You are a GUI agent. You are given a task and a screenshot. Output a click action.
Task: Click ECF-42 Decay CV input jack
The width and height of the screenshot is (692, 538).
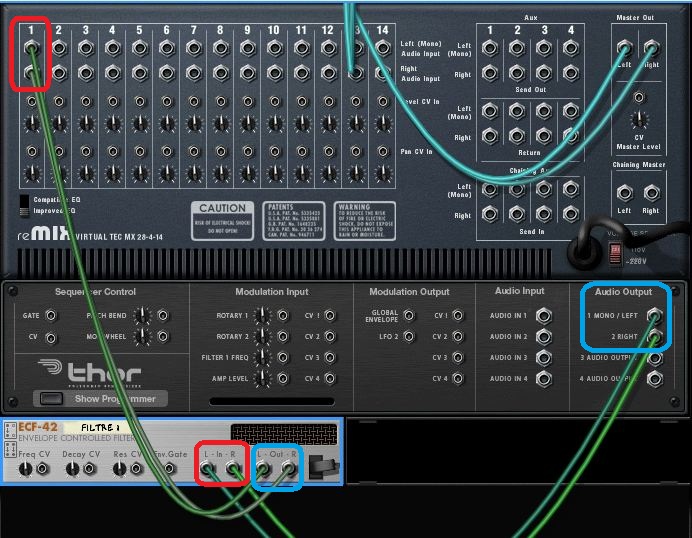90,469
